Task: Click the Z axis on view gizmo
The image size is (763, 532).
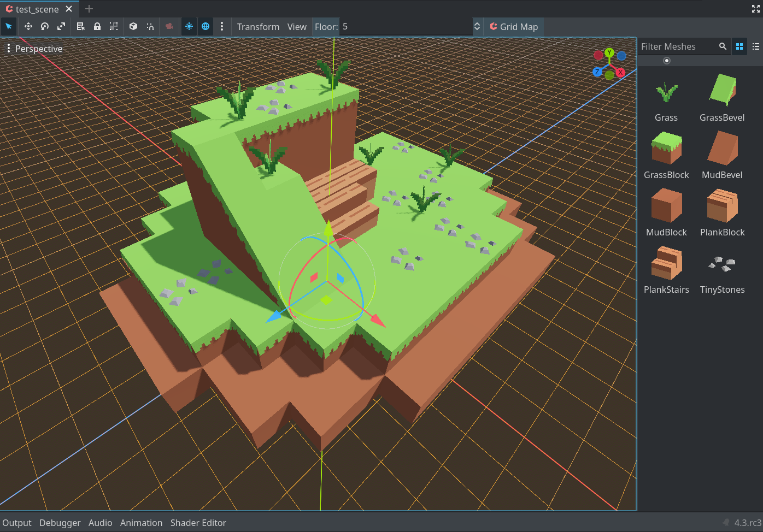Action: click(x=597, y=72)
